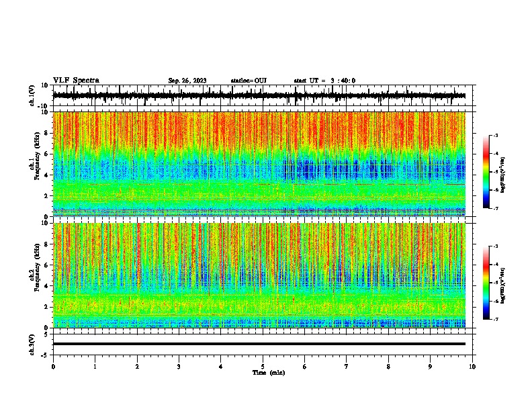Click the "VLF Spectra" plot title
The image size is (532, 411).
pos(76,81)
